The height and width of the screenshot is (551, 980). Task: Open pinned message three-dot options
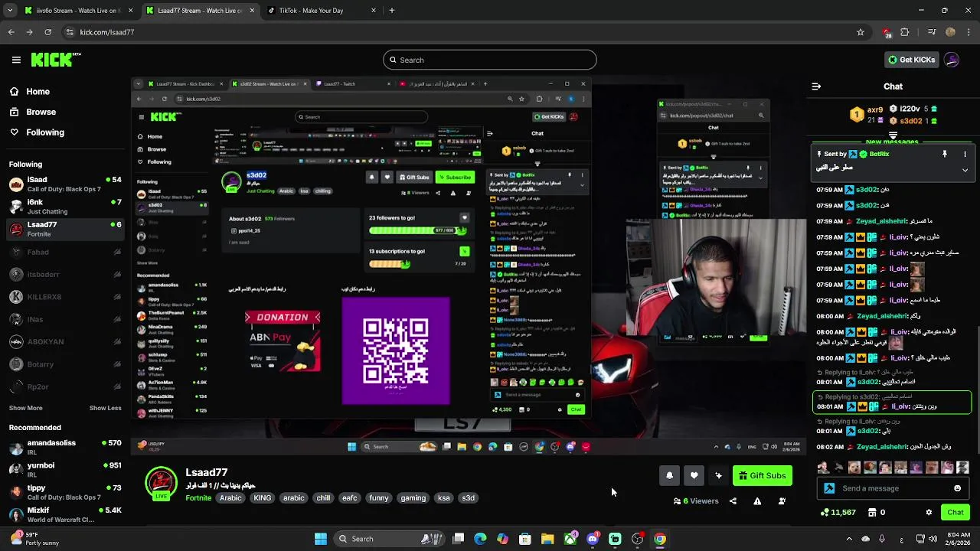pos(965,154)
